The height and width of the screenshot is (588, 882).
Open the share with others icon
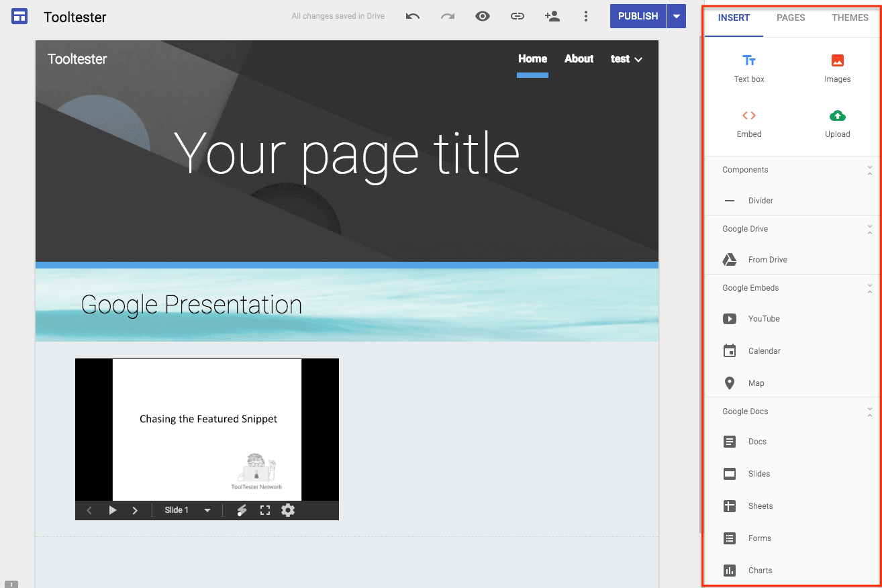click(x=552, y=17)
